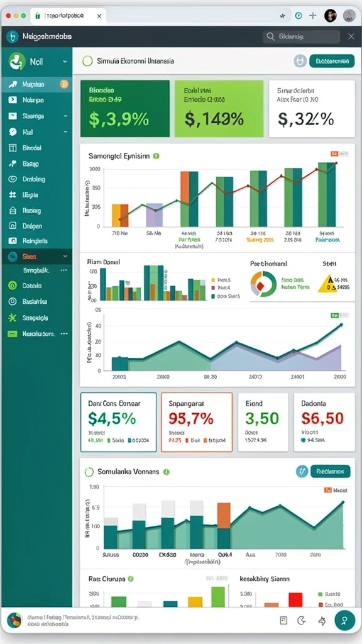Screen dimensions: 362x644
Task: Collapse the highlighted Staas sidebar section
Action: coord(65,257)
